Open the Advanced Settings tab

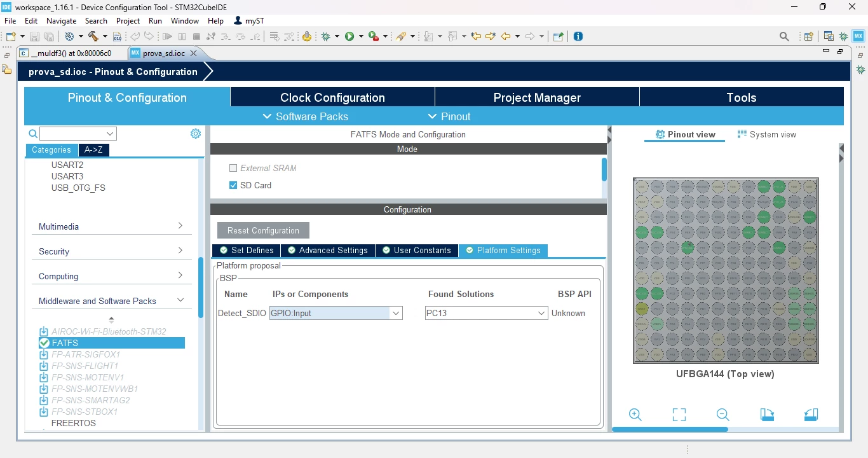click(327, 251)
